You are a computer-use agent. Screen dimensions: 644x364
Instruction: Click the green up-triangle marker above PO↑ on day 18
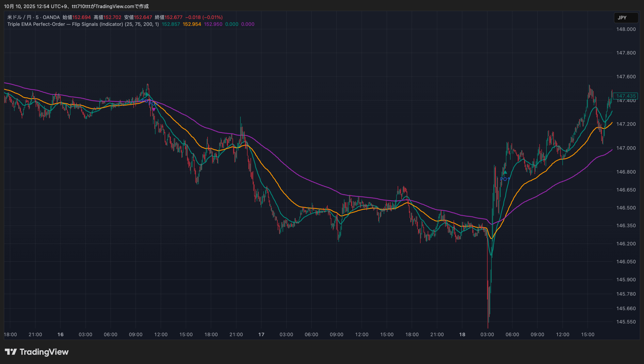click(505, 172)
